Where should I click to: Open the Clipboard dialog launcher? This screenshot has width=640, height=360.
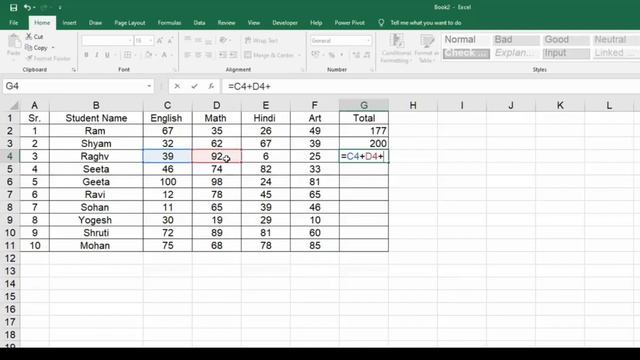74,70
